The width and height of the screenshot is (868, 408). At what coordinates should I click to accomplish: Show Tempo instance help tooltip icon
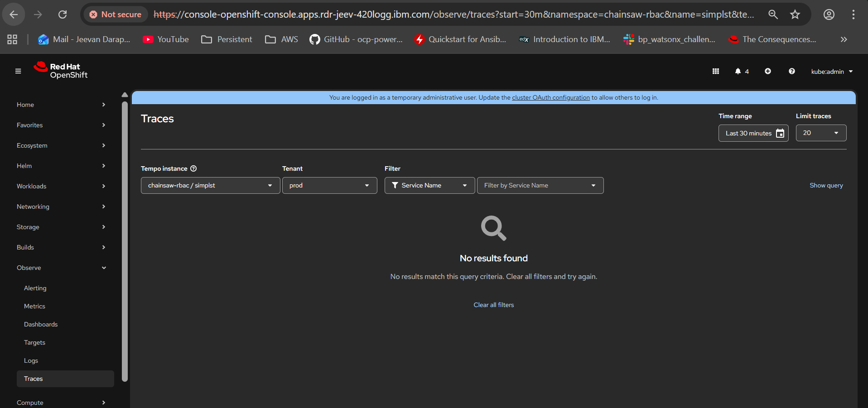193,168
